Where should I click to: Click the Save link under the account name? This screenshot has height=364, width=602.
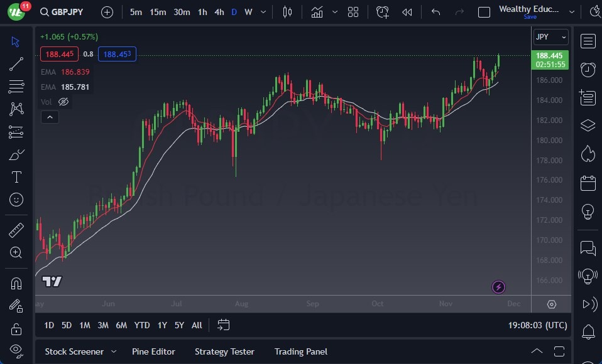(531, 17)
